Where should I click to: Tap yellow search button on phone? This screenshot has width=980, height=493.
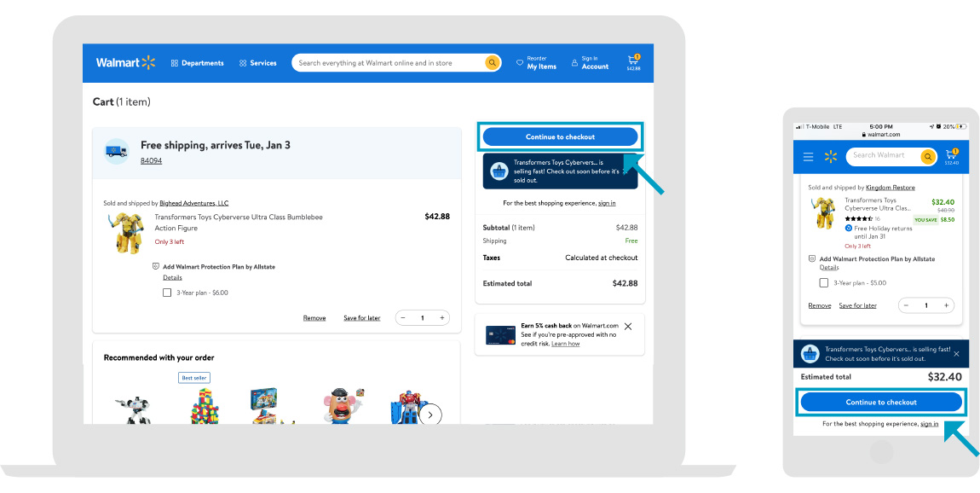click(x=928, y=156)
